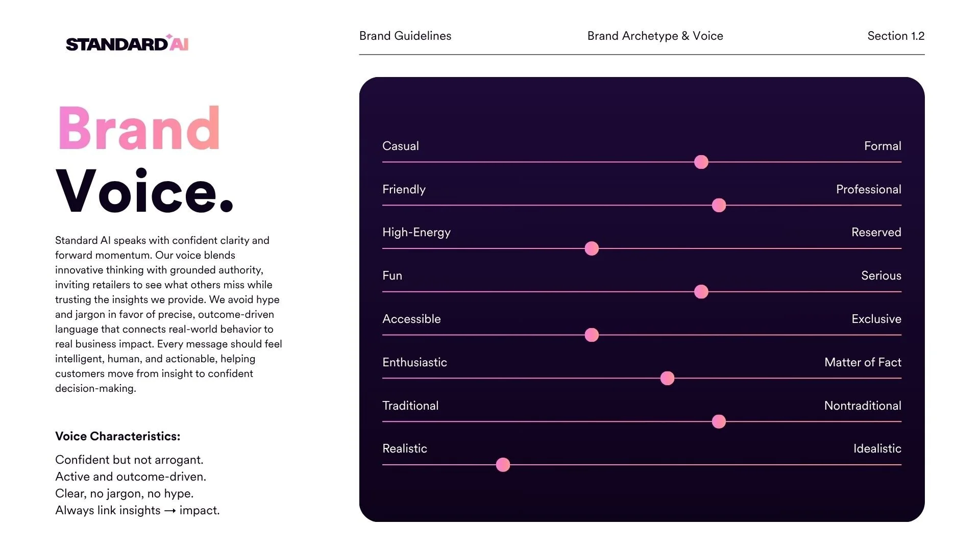
Task: Click the Formal label
Action: coord(883,146)
